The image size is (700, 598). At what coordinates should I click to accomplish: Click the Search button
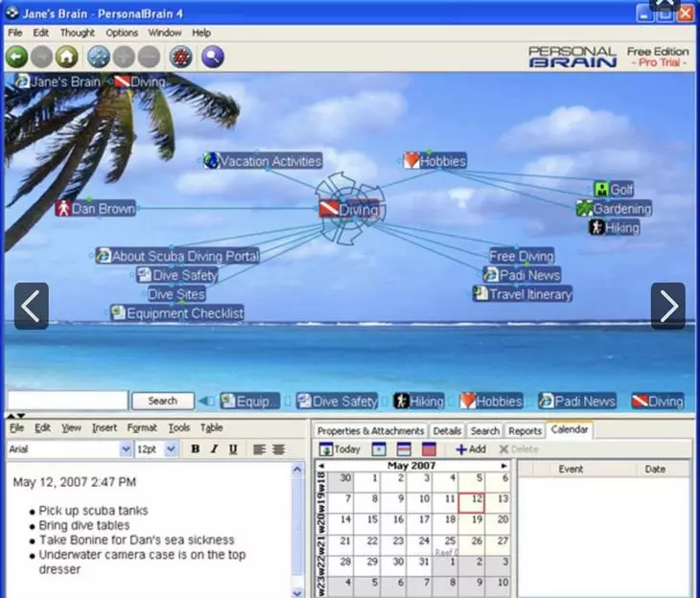click(x=163, y=401)
